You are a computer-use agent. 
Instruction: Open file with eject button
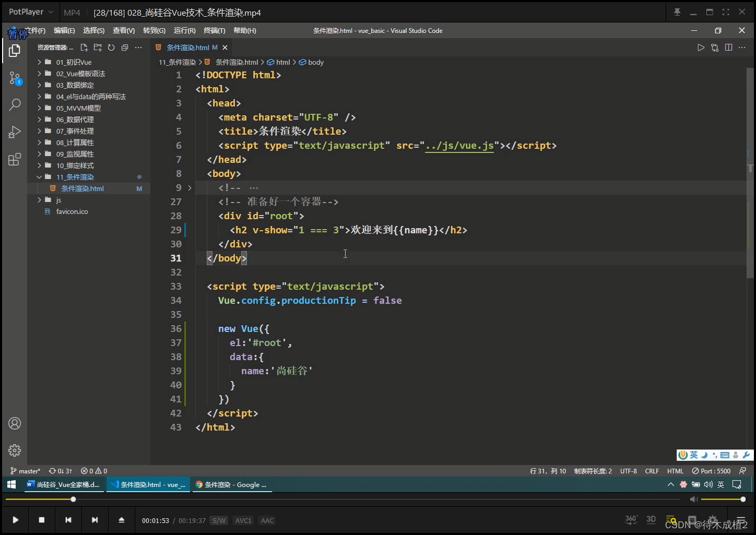coord(121,520)
